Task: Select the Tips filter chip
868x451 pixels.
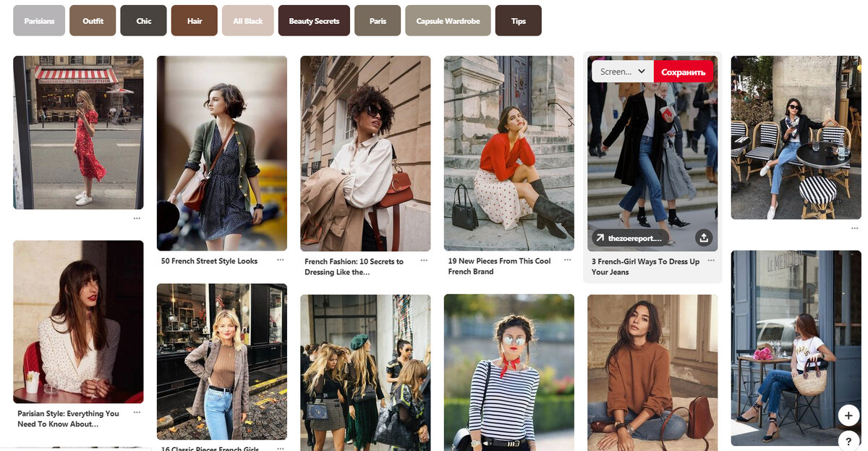Action: [x=519, y=21]
